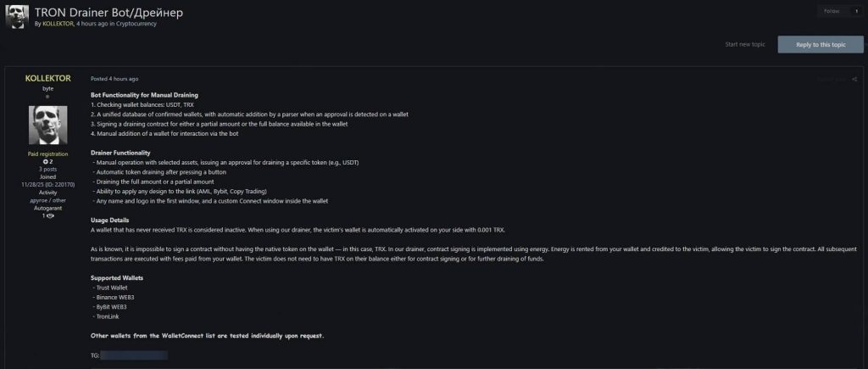Click the 3 posts count in the sidebar

click(x=47, y=169)
